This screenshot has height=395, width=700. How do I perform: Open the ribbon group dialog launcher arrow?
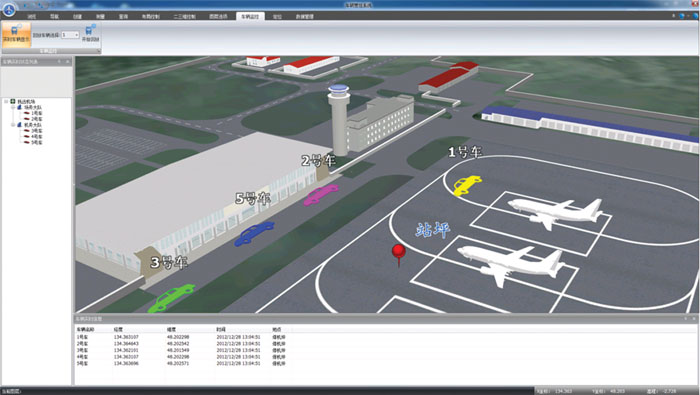(98, 51)
